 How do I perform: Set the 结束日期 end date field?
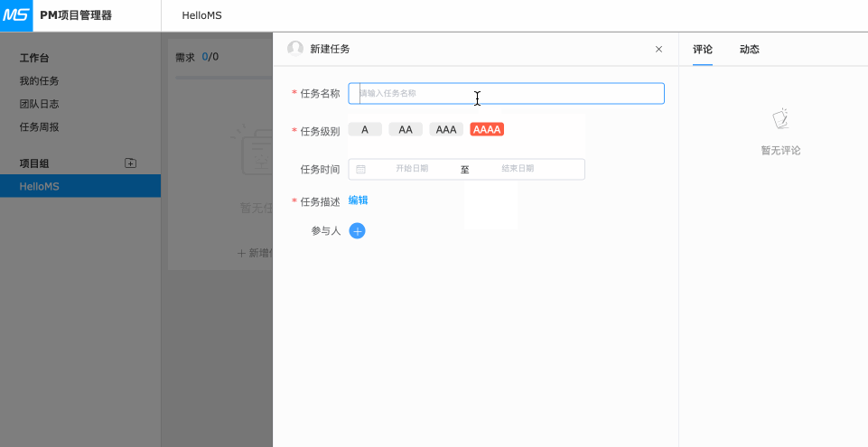pos(518,169)
